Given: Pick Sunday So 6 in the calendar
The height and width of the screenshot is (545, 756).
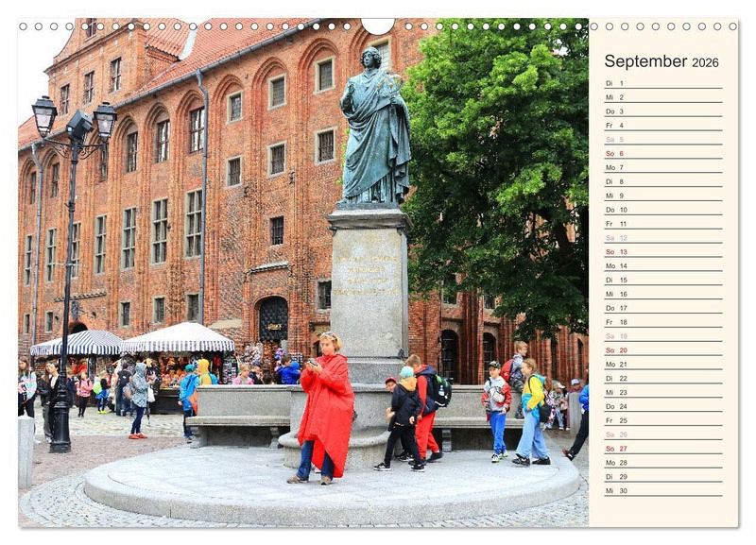Looking at the screenshot, I should click(x=662, y=153).
